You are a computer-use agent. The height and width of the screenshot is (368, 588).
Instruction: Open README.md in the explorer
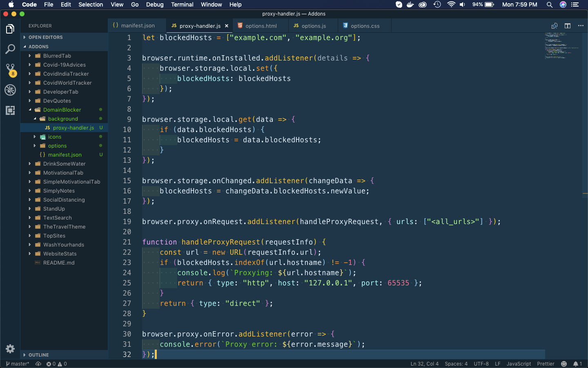(64, 263)
